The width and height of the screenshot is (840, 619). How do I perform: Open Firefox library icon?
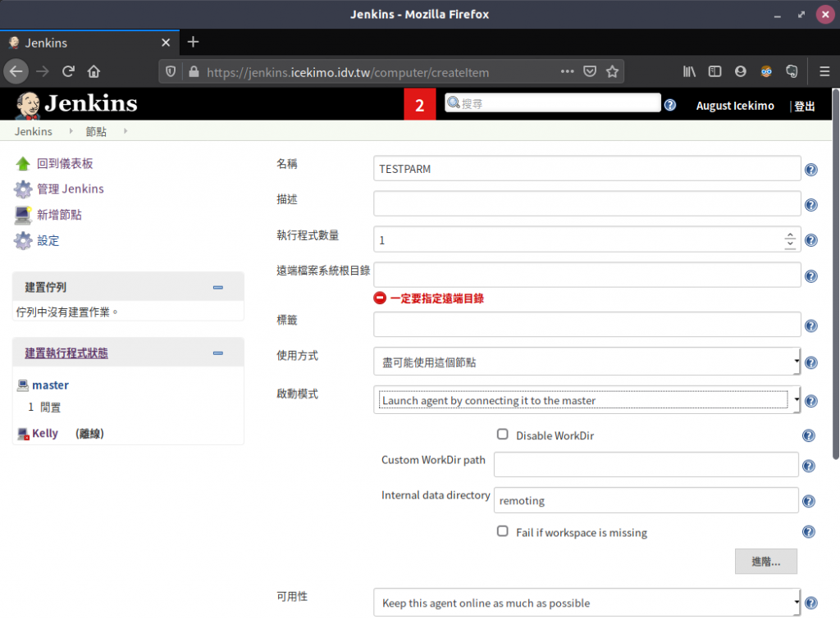tap(689, 71)
